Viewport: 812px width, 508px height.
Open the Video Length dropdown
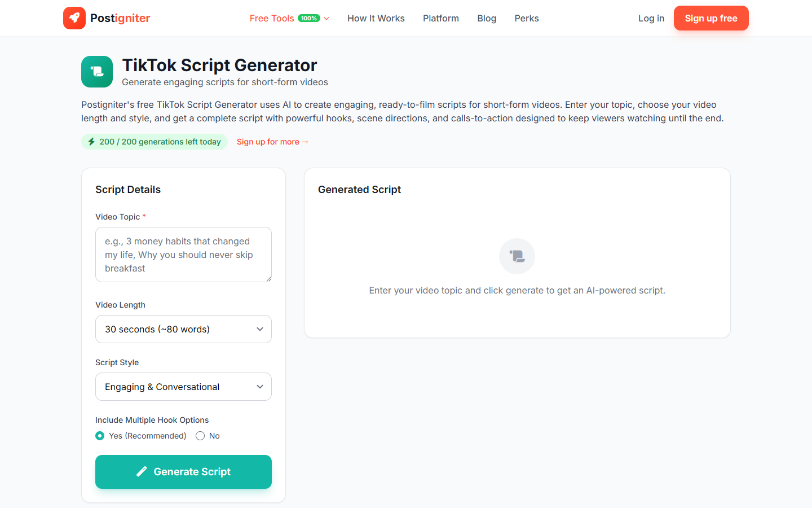pos(183,329)
